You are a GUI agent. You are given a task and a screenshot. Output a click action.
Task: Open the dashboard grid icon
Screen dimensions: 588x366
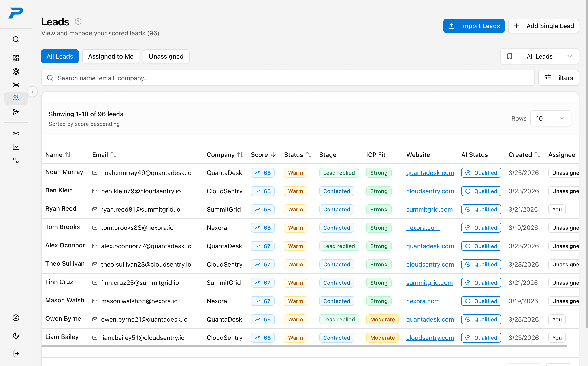(16, 58)
